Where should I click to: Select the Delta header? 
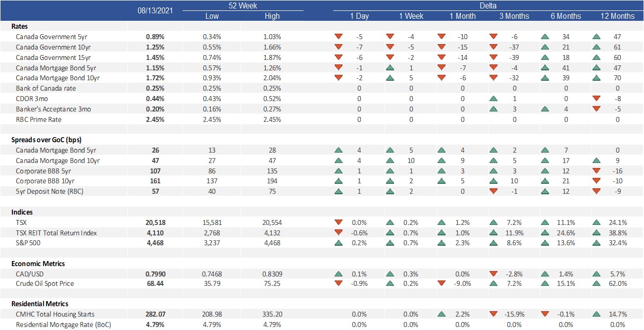click(x=488, y=6)
